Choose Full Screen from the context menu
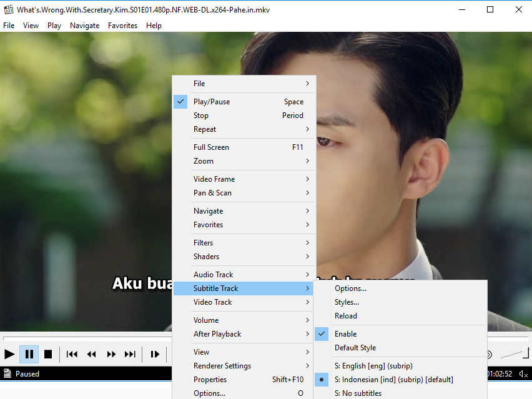Image resolution: width=532 pixels, height=399 pixels. tap(244, 147)
